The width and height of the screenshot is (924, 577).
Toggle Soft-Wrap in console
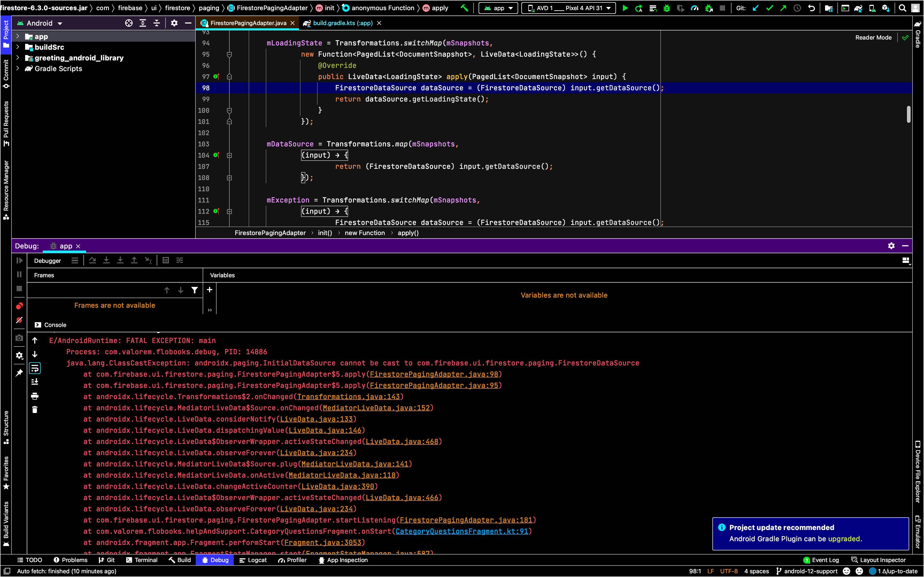tap(35, 368)
